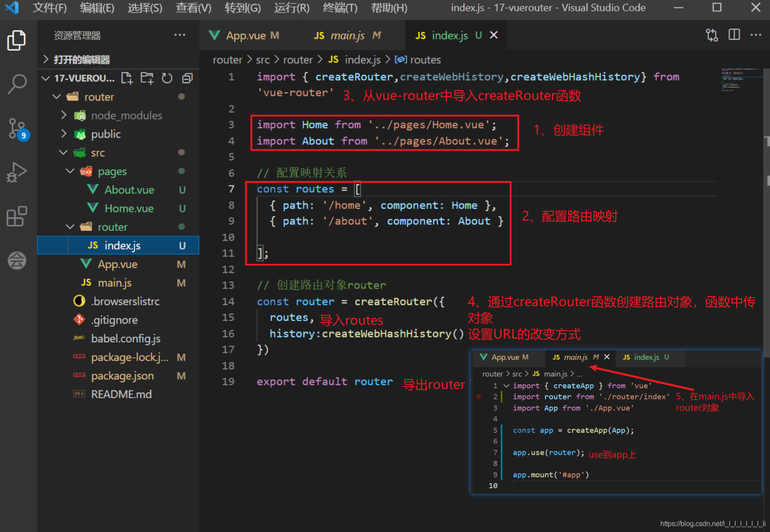
Task: Collapse all folders in explorer
Action: click(187, 78)
